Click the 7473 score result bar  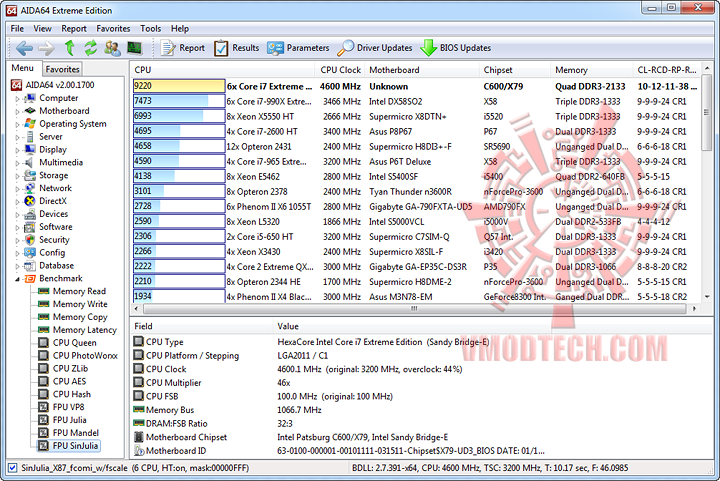point(179,101)
